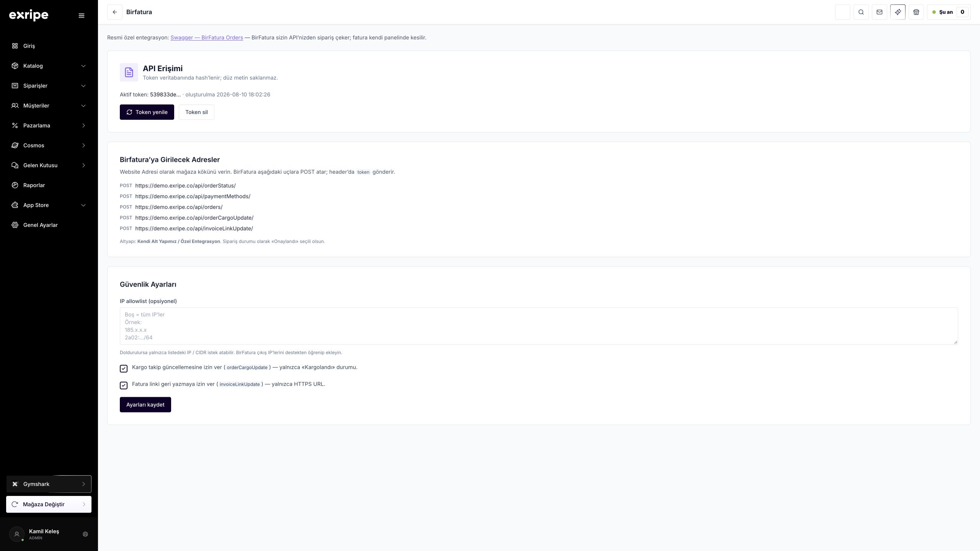
Task: Open Giriş in sidebar
Action: click(49, 46)
